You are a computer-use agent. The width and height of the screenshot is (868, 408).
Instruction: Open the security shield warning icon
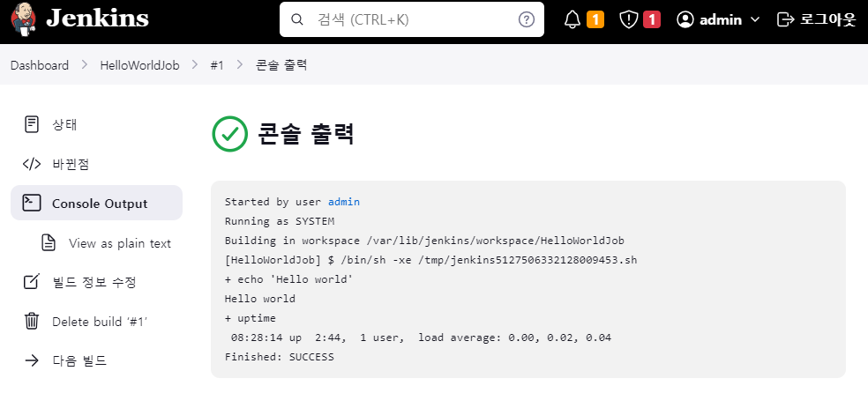629,20
